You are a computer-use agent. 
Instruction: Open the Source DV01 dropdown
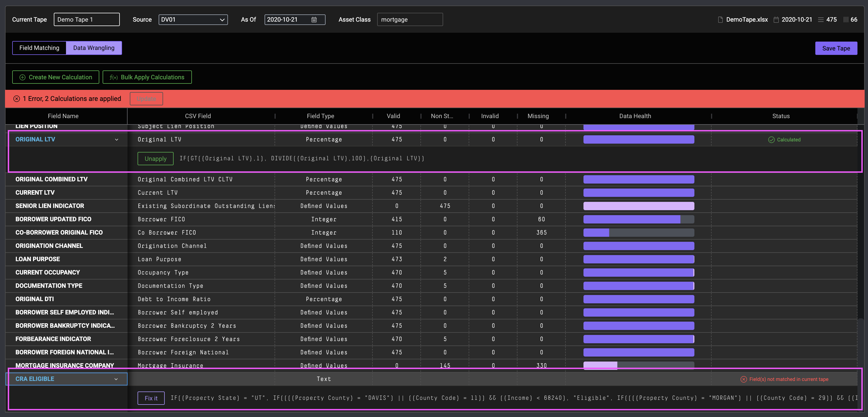[193, 19]
